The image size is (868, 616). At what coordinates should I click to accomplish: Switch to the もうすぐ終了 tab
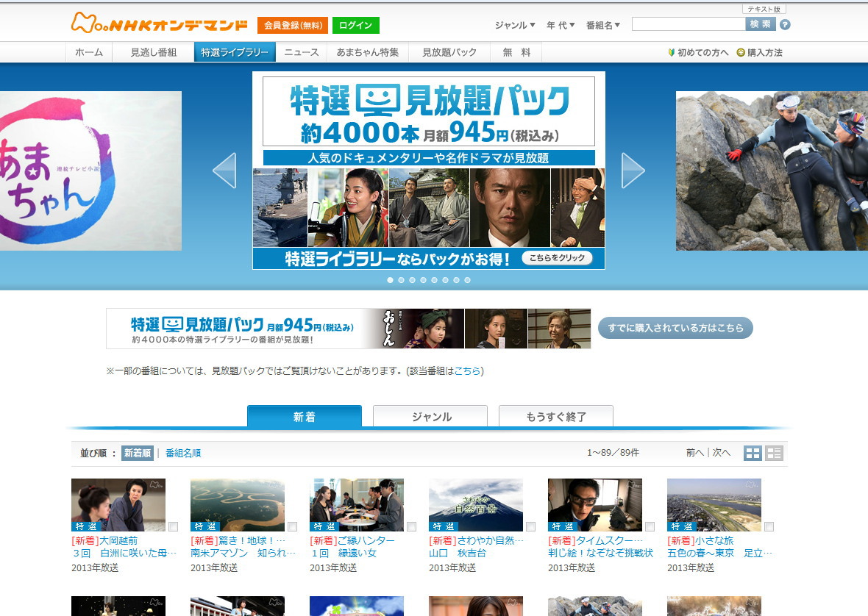coord(556,416)
